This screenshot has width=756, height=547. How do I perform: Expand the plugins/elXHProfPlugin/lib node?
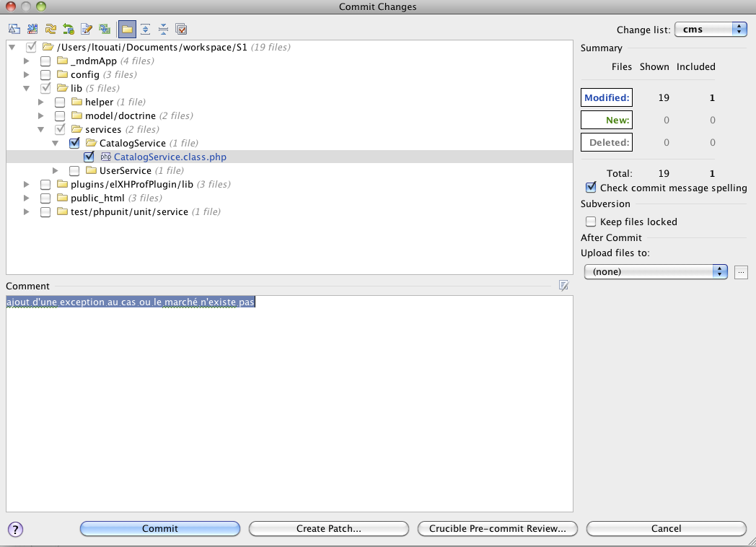pos(27,184)
